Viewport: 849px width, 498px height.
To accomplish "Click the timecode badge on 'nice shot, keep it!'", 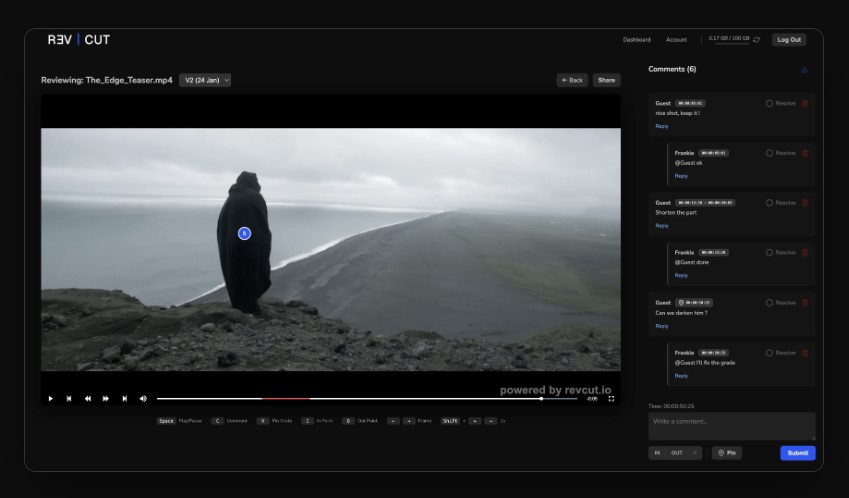I will pyautogui.click(x=690, y=103).
